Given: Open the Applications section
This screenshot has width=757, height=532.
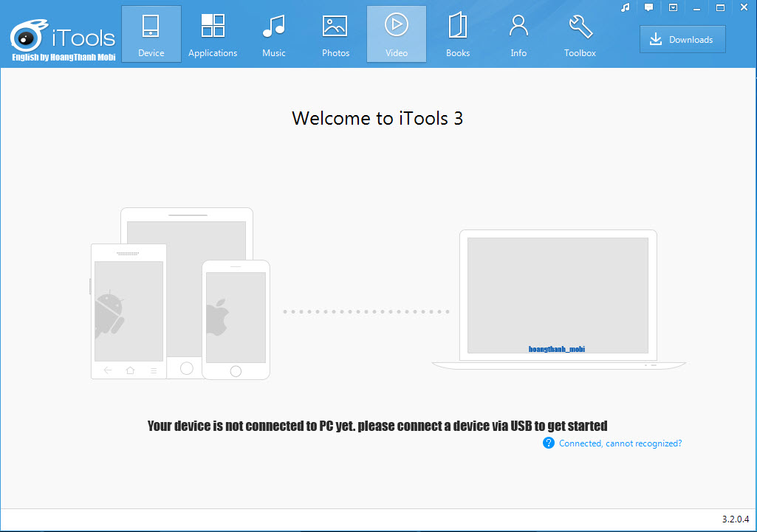Looking at the screenshot, I should (x=213, y=34).
